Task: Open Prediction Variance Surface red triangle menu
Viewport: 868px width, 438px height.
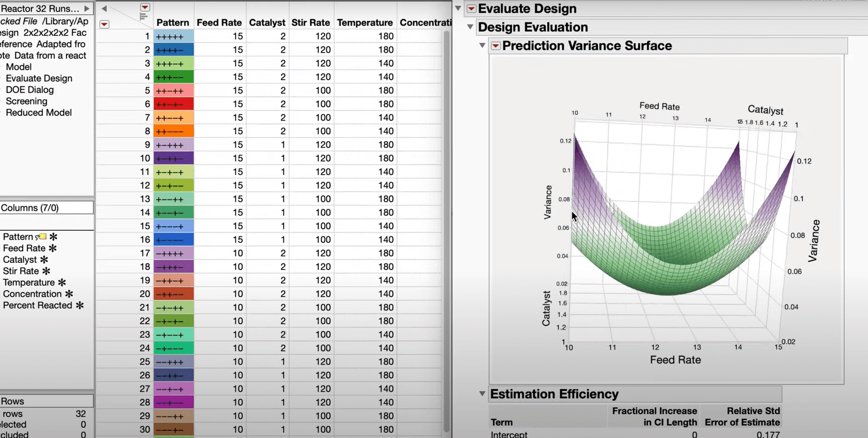Action: pyautogui.click(x=495, y=46)
